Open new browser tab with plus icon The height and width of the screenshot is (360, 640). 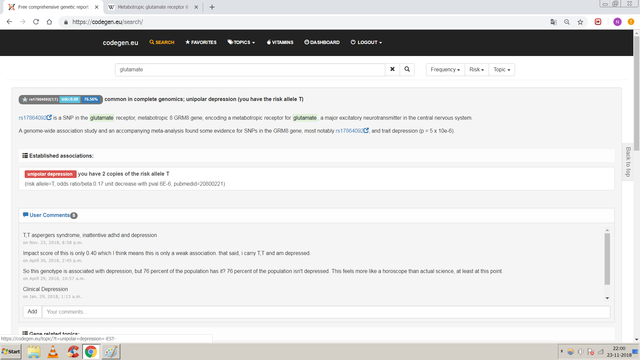coord(212,7)
